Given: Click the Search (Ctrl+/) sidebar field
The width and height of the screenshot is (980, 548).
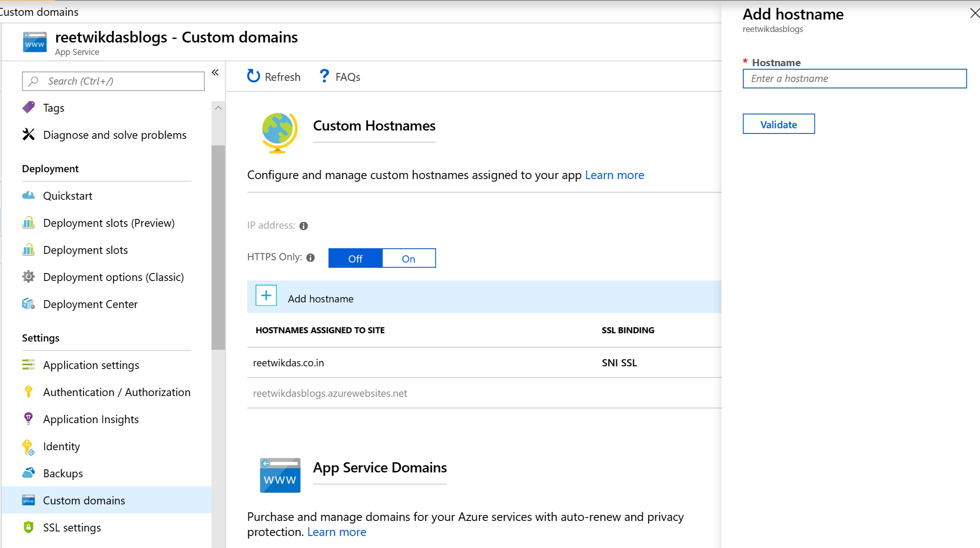Looking at the screenshot, I should [x=113, y=81].
